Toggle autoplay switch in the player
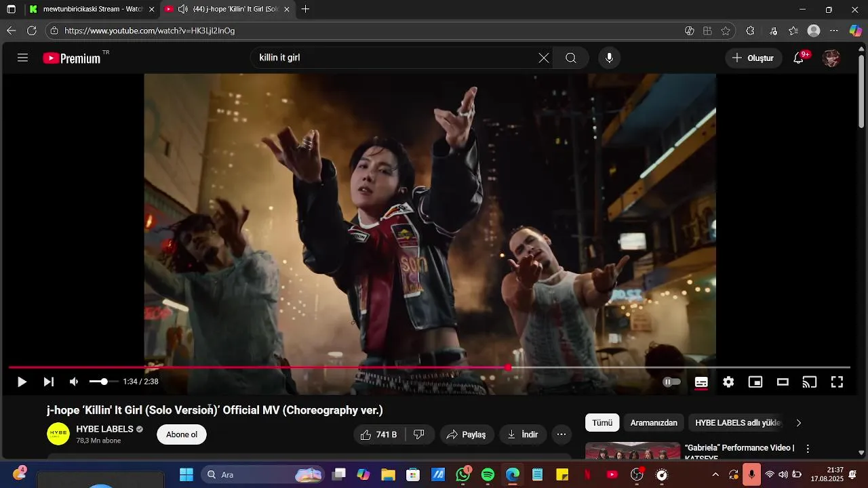This screenshot has height=488, width=868. pyautogui.click(x=671, y=382)
